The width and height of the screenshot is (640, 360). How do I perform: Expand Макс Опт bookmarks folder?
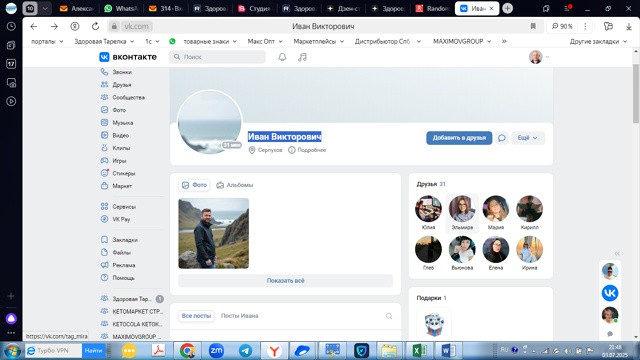[265, 41]
